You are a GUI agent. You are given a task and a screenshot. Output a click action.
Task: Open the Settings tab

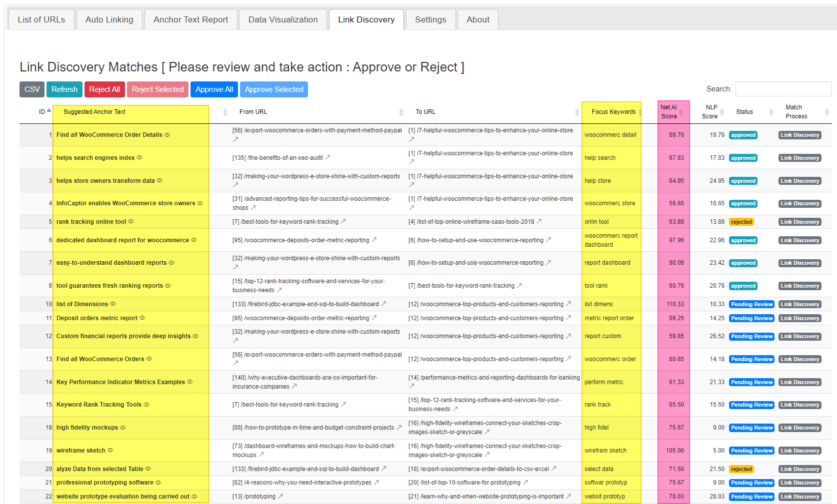point(430,19)
